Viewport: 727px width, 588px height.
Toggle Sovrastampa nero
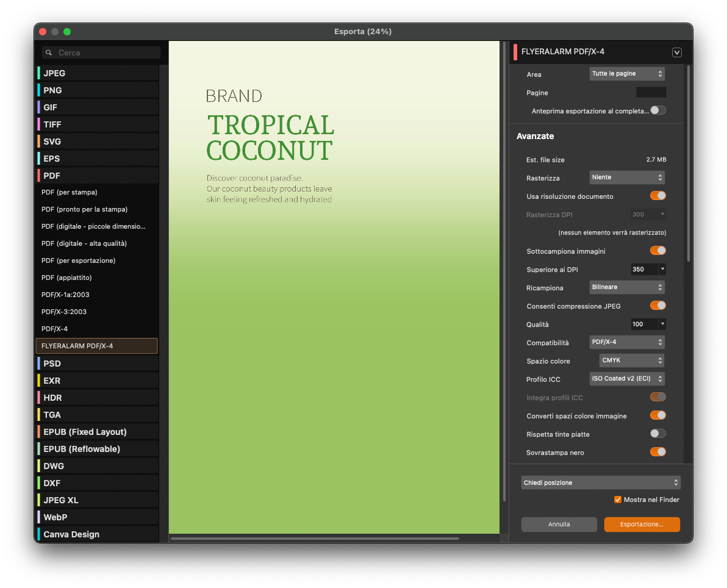click(658, 452)
